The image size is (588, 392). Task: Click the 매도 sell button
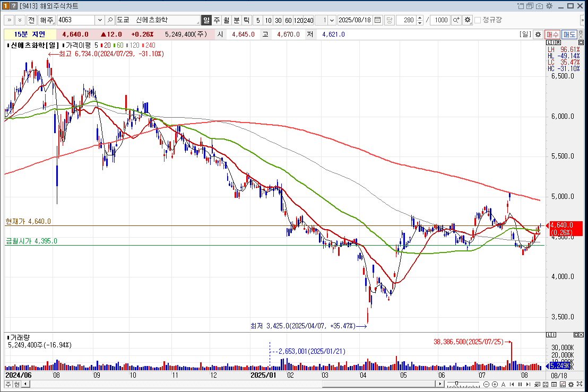pyautogui.click(x=569, y=34)
